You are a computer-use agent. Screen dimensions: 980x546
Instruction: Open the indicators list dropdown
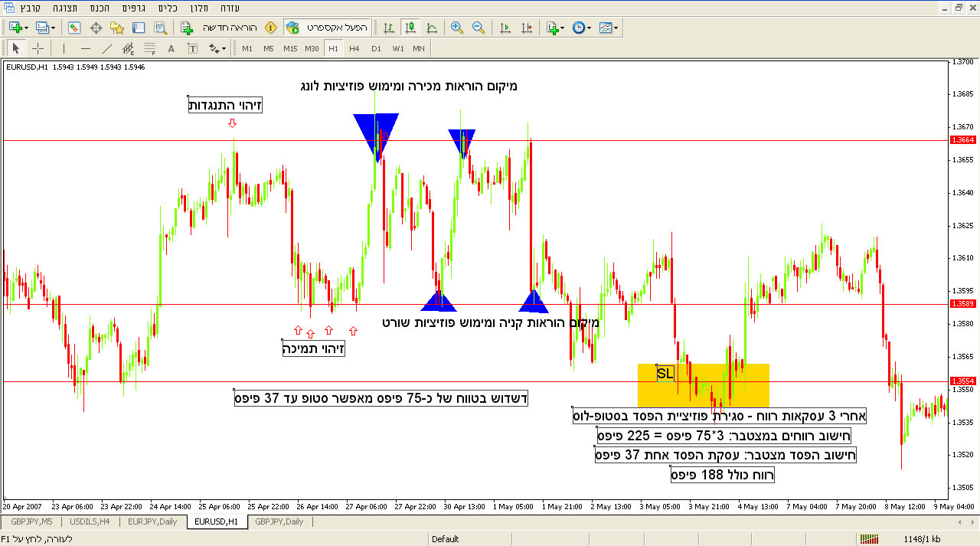[x=563, y=28]
